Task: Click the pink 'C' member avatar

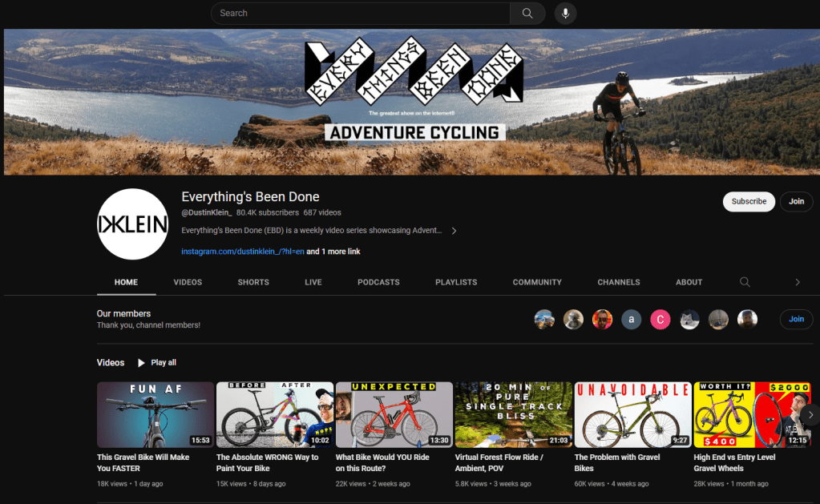Action: coord(660,319)
